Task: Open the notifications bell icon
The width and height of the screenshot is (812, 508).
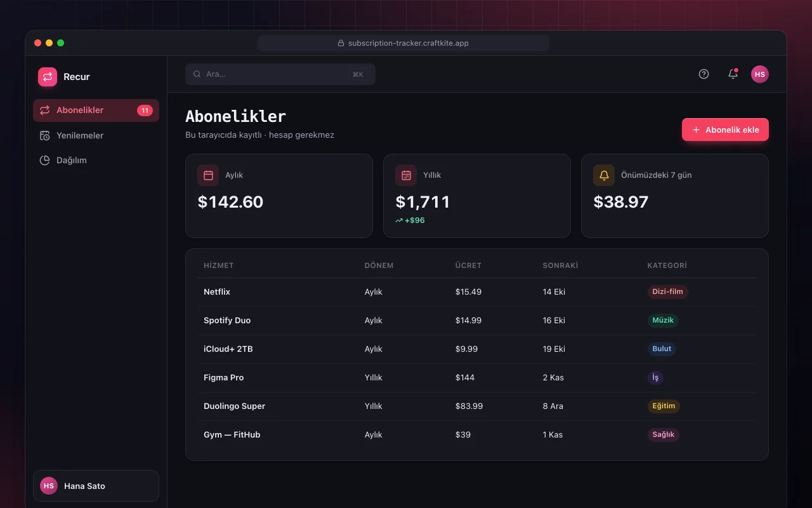Action: (x=733, y=74)
